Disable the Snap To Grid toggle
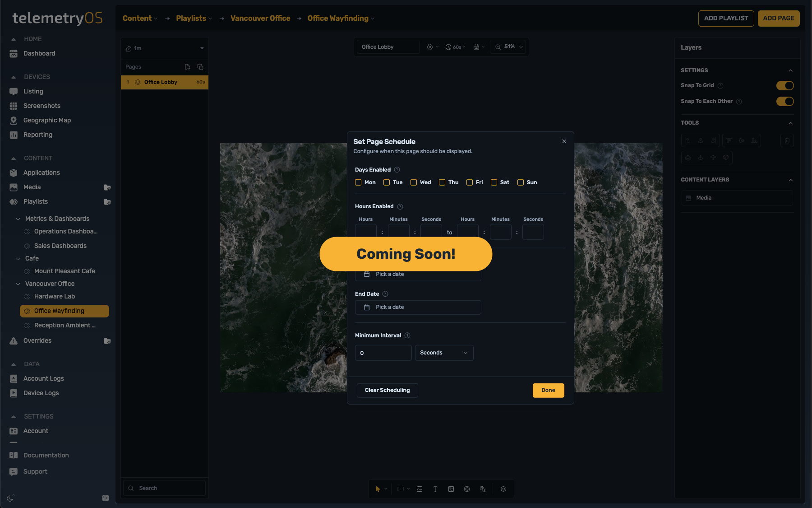Screen dimensions: 812x508 [x=785, y=85]
